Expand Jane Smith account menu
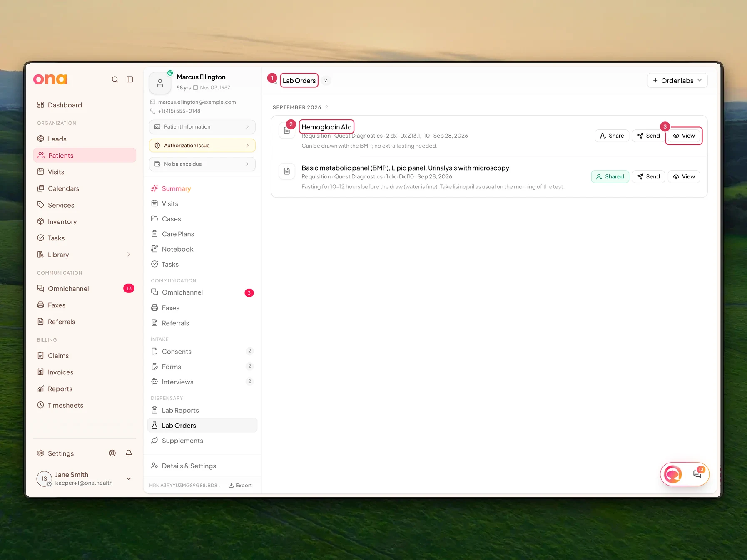Screen dimensions: 747x560 click(x=129, y=479)
